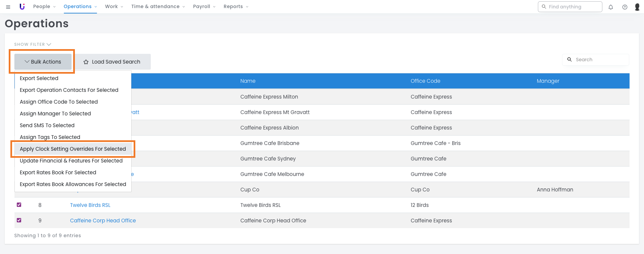Uncheck the Twelve Birds RSL row checkbox
The image size is (644, 254).
click(x=19, y=205)
